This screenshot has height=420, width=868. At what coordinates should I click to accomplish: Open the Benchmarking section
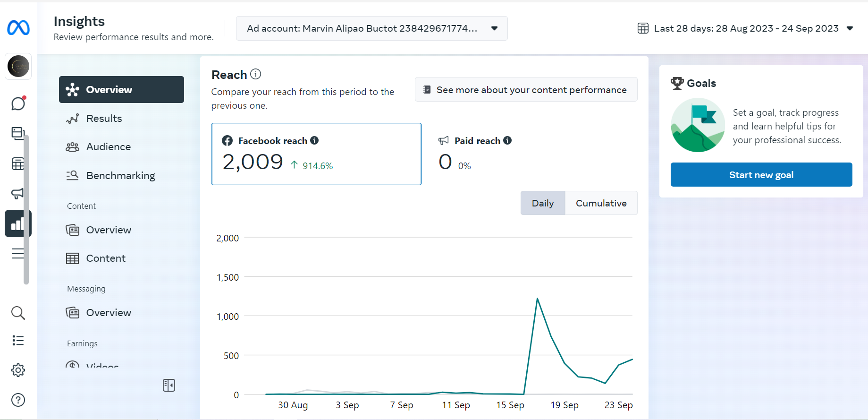[x=121, y=176]
